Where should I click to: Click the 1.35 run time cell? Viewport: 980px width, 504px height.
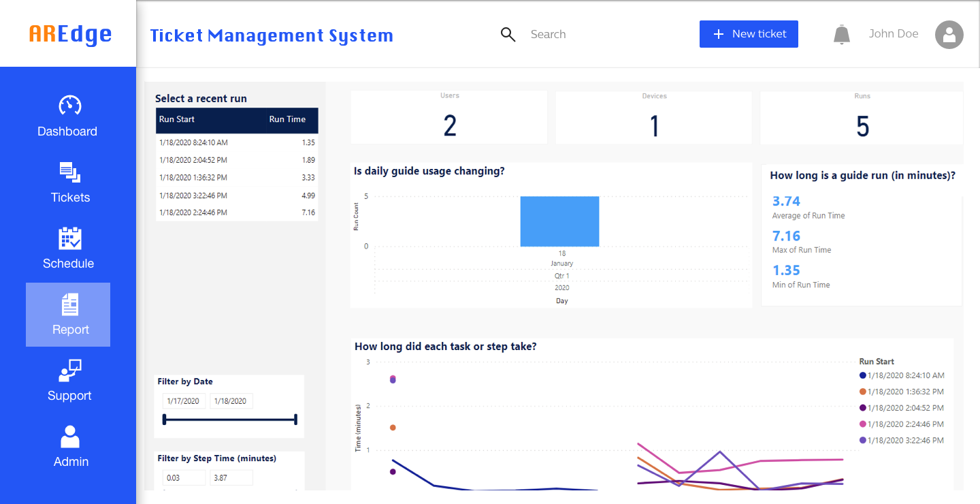(308, 143)
